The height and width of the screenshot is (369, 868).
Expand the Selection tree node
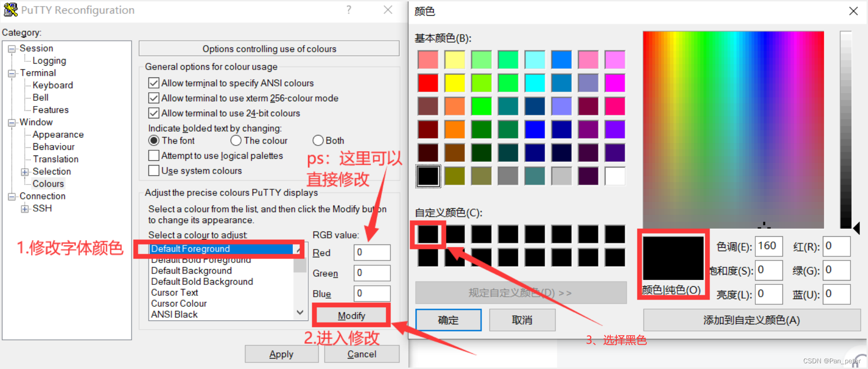tap(25, 172)
